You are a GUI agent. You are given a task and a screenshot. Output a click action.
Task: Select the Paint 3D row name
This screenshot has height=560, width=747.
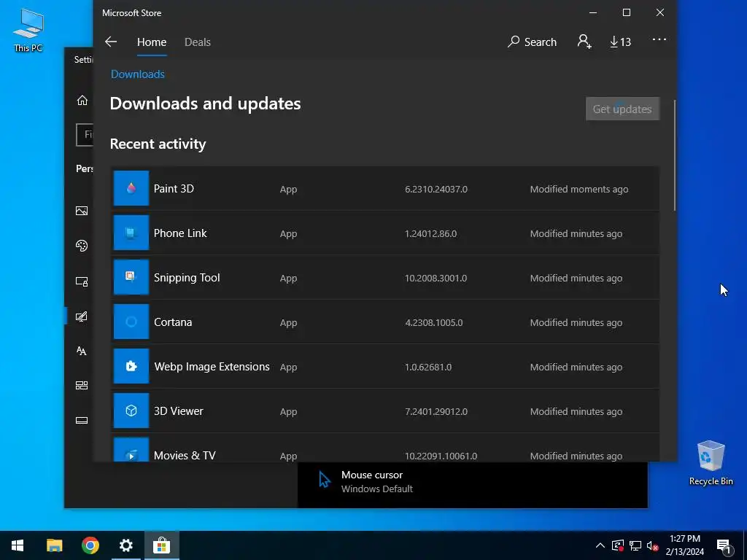(x=174, y=189)
